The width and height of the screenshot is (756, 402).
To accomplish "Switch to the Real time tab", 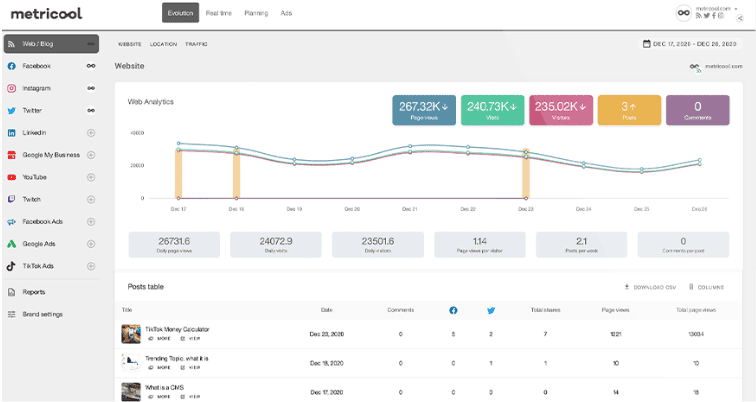I will click(x=218, y=13).
